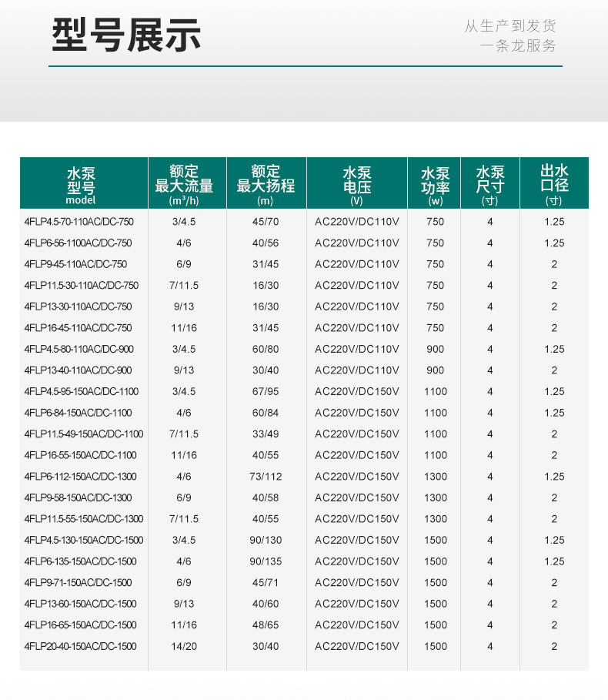Click power 1100 in 4FLP16-55 row
Viewport: 608px width, 700px height.
tap(435, 455)
